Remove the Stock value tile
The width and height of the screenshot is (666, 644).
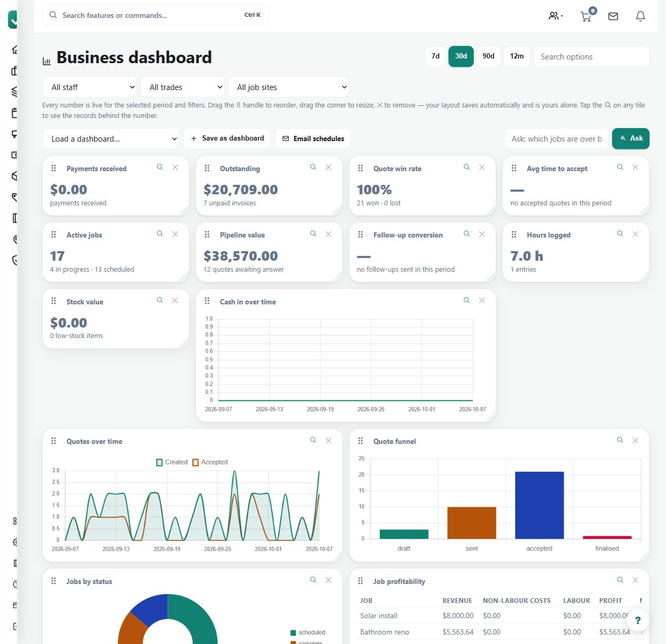[x=175, y=300]
